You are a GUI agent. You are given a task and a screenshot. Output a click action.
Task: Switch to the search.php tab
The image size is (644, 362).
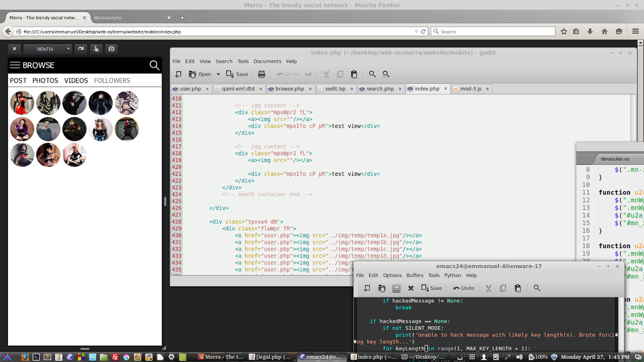pos(380,88)
